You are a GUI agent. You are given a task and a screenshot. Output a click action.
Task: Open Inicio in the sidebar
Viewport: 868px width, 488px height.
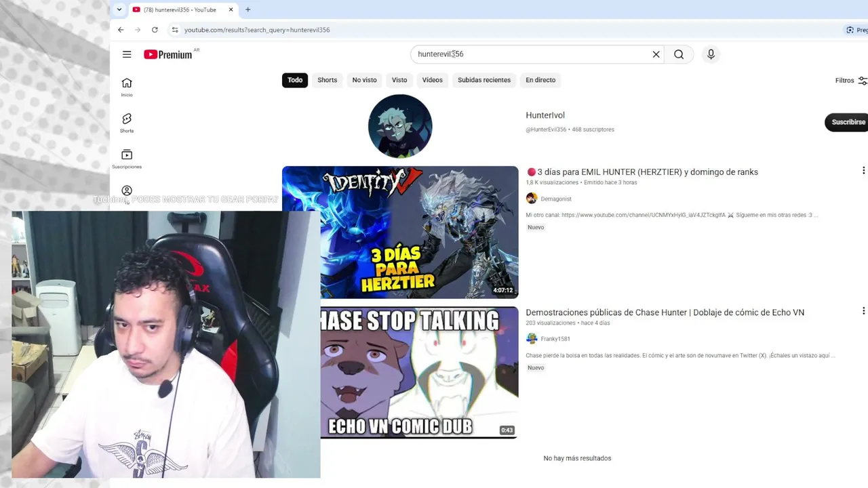127,87
